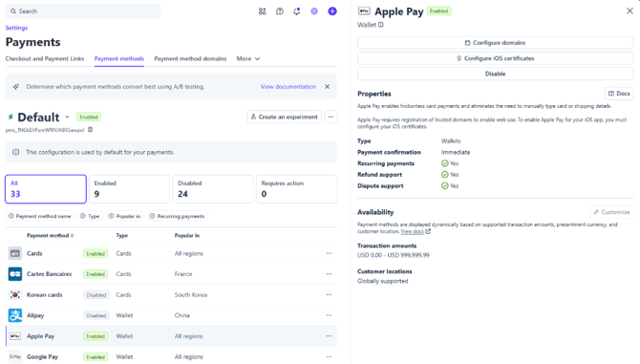Open Default configuration overflow menu button
This screenshot has height=364, width=640.
coord(331,117)
